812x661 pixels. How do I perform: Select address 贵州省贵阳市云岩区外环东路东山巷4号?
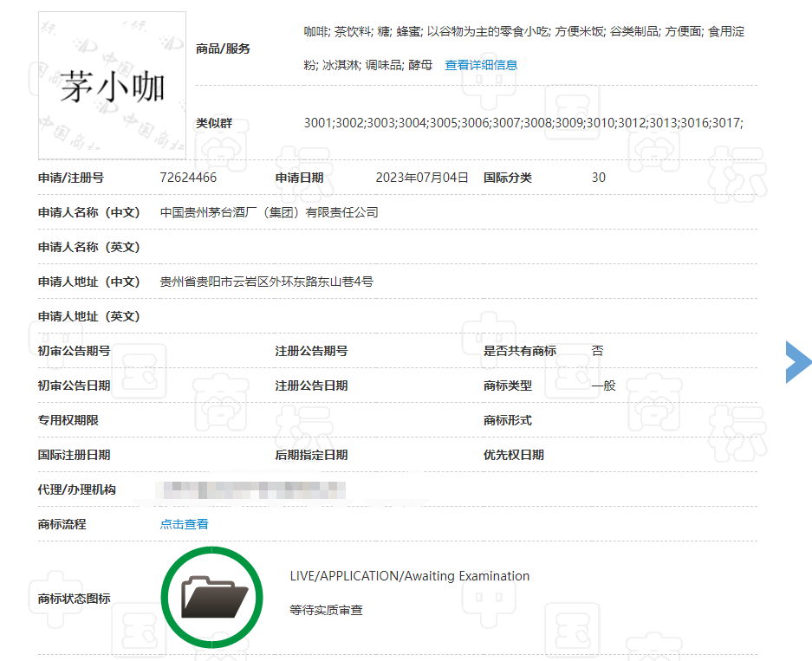tap(267, 282)
